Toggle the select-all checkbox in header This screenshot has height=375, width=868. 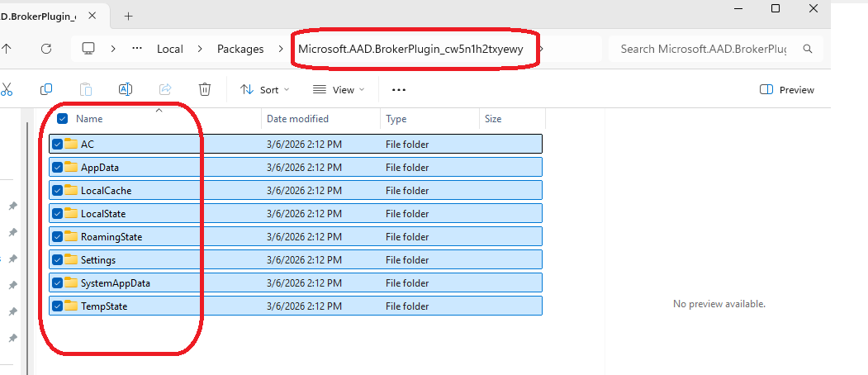(x=63, y=119)
